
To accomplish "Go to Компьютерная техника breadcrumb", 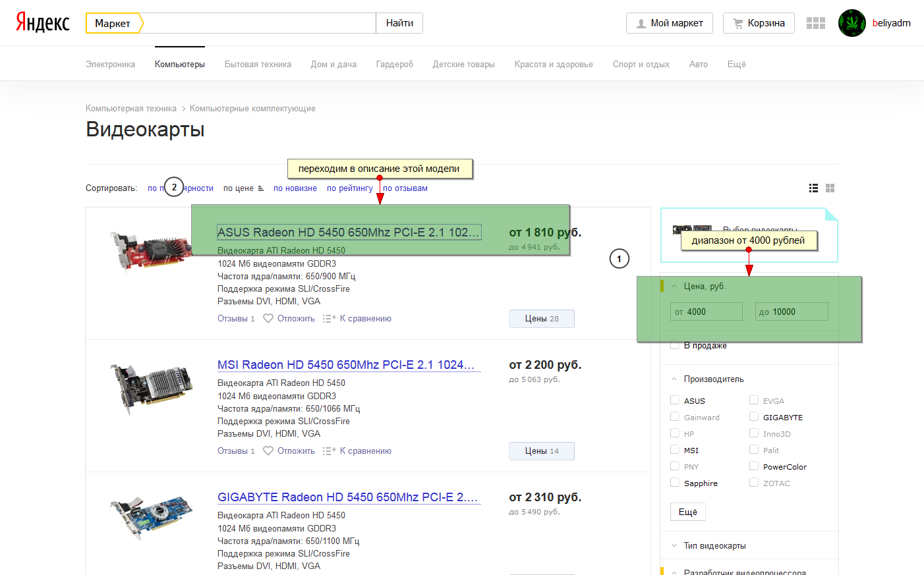I will [x=131, y=109].
